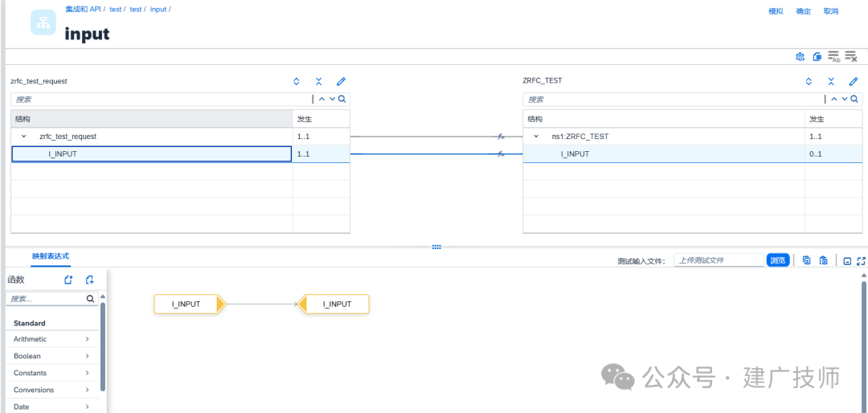Click the delete all mappings icon

pyautogui.click(x=851, y=56)
